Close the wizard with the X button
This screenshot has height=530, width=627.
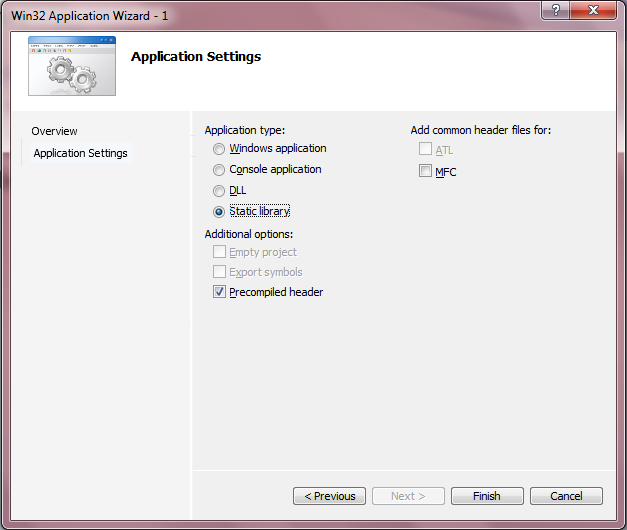593,10
